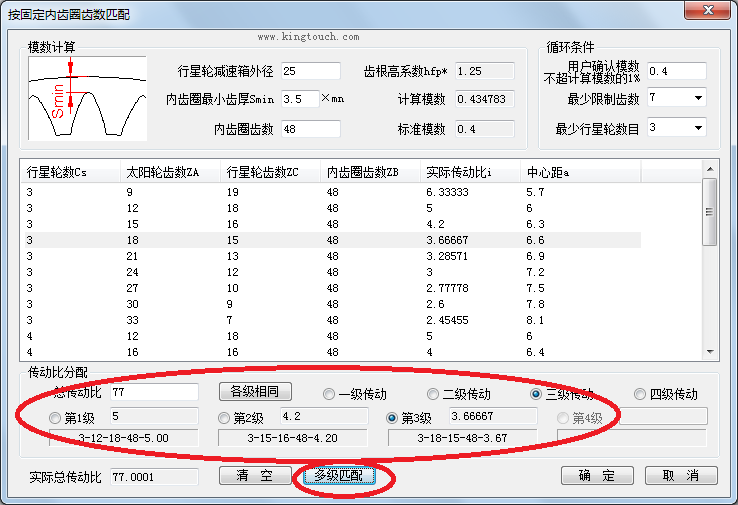Select the 一级传动 radio button

[329, 394]
